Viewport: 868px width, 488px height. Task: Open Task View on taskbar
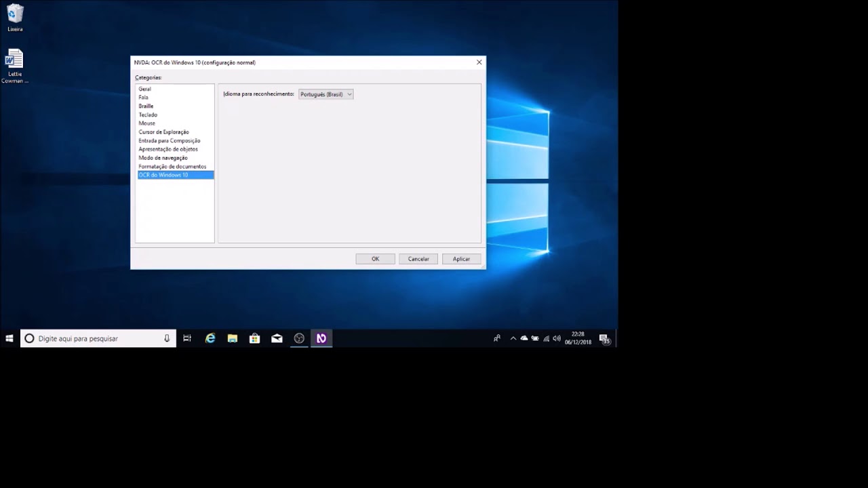[x=187, y=338]
